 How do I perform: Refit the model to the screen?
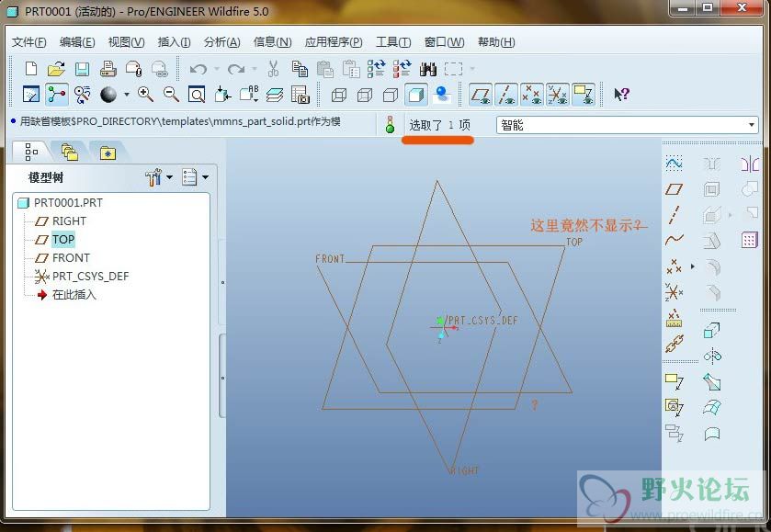[197, 94]
